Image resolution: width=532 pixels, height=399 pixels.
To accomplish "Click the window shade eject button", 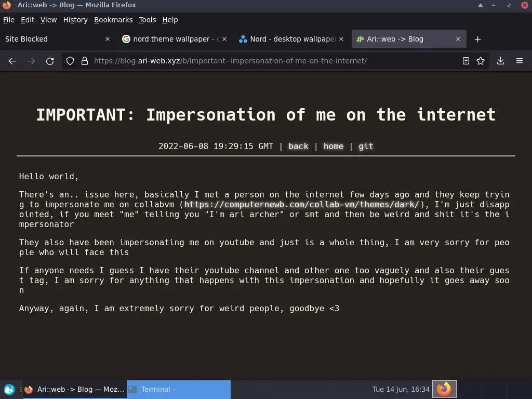I will coord(481,5).
